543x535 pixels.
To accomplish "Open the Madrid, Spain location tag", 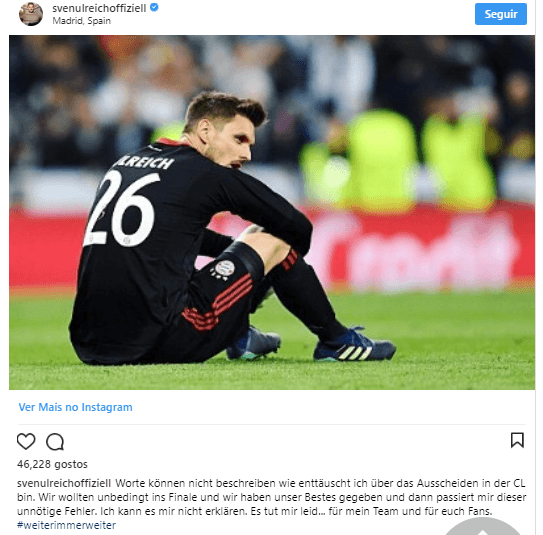I will point(82,21).
